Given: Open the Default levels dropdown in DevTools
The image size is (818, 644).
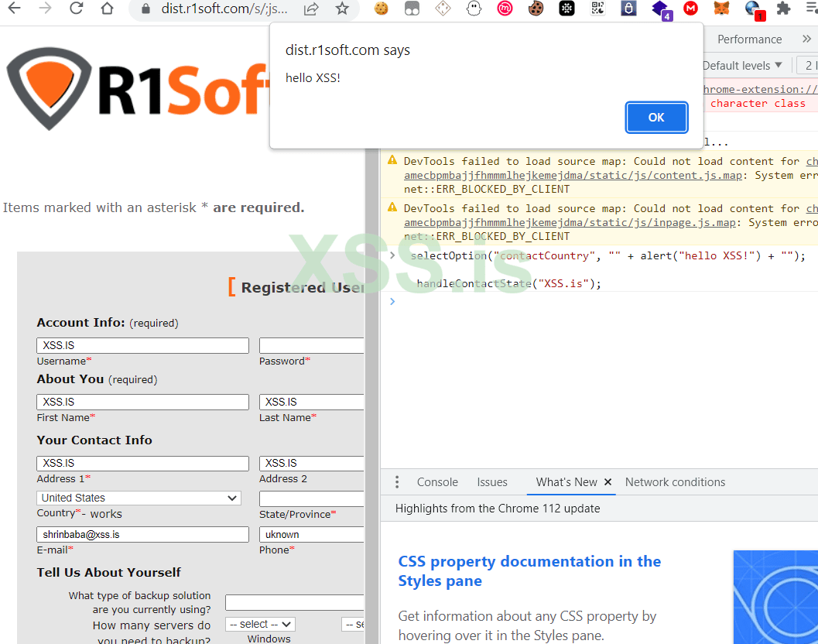Looking at the screenshot, I should coord(742,66).
